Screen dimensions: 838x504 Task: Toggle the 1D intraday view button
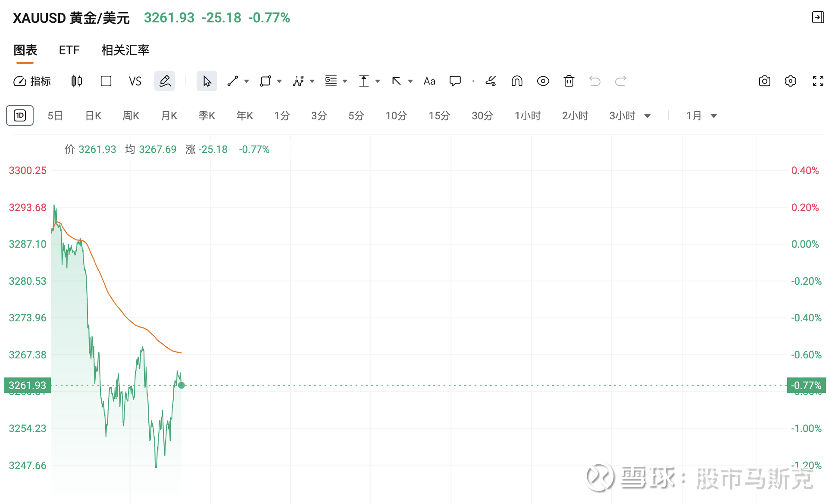click(20, 115)
